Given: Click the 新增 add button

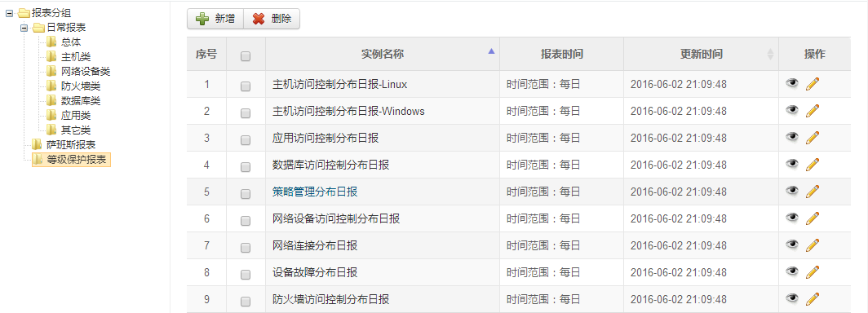Looking at the screenshot, I should (x=215, y=19).
